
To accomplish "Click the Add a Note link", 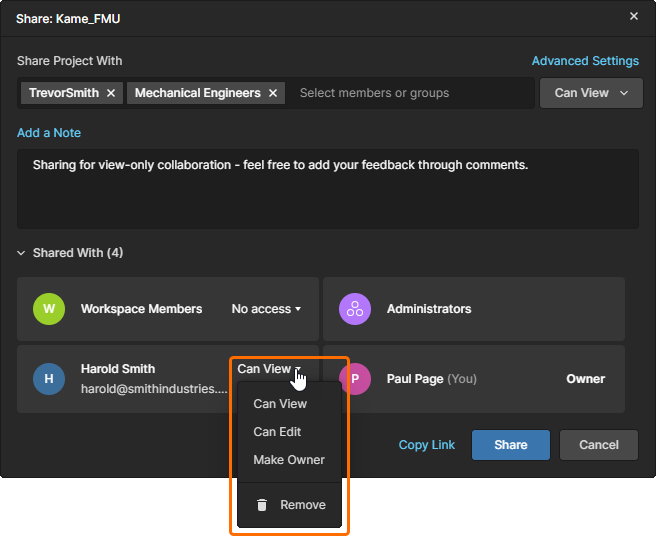I will pos(49,133).
